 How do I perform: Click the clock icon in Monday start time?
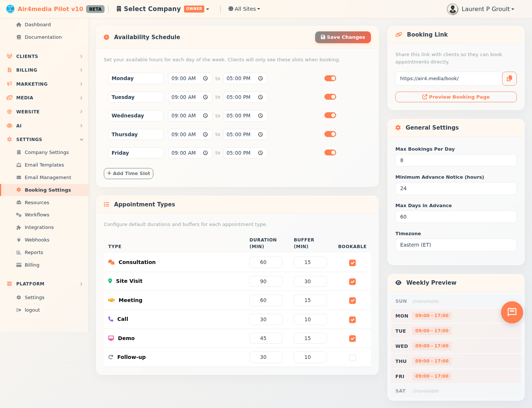(x=205, y=79)
